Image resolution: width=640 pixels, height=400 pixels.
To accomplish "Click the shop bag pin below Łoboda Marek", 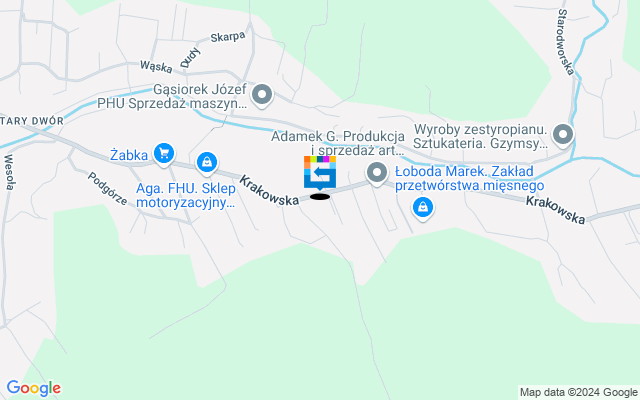I will click(x=423, y=209).
